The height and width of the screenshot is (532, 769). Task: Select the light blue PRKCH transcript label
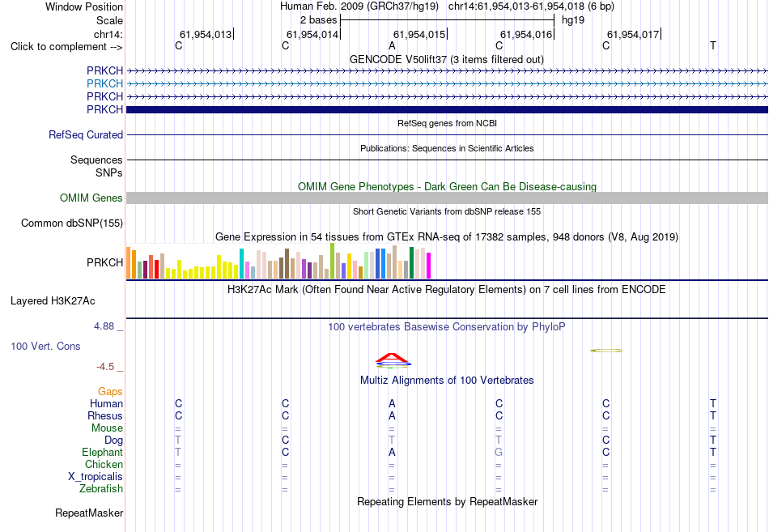pos(104,83)
